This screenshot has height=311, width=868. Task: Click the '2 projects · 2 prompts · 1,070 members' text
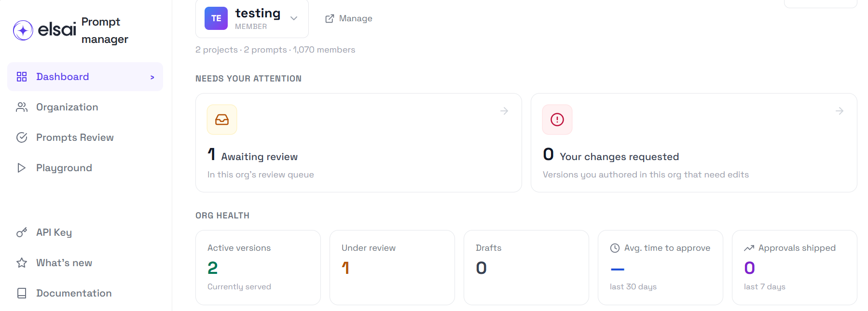[x=275, y=50]
